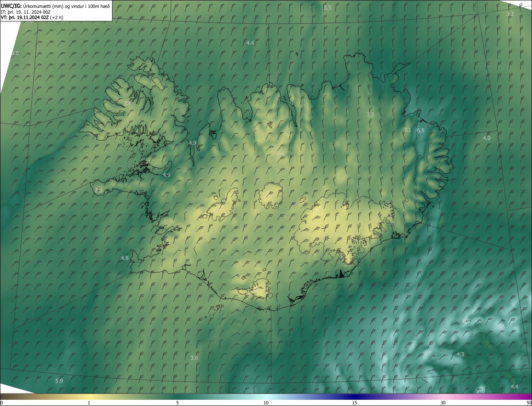532x406 pixels.
Task: Click the 15 tick label on the colour scale
Action: pos(355,403)
